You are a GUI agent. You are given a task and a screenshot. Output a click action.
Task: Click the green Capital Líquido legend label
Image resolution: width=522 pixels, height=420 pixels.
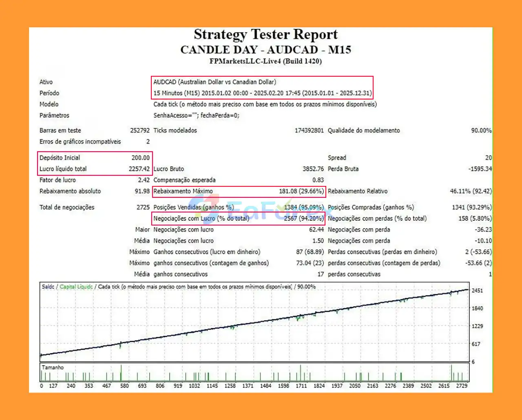(76, 287)
